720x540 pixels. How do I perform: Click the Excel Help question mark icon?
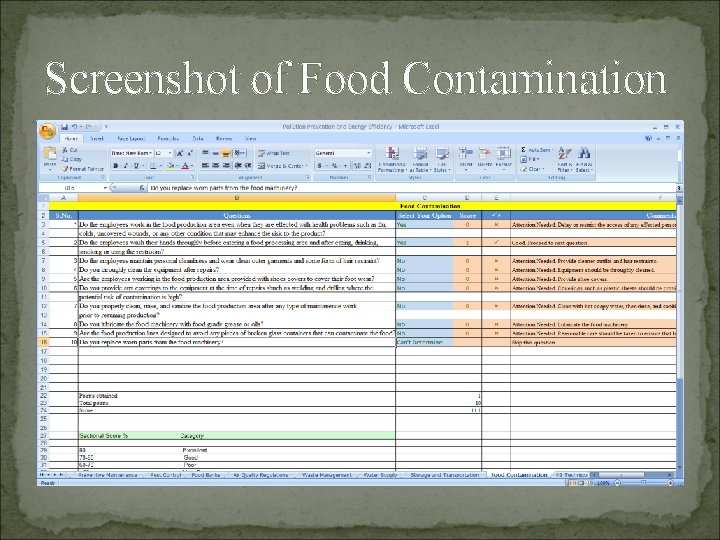pos(648,138)
